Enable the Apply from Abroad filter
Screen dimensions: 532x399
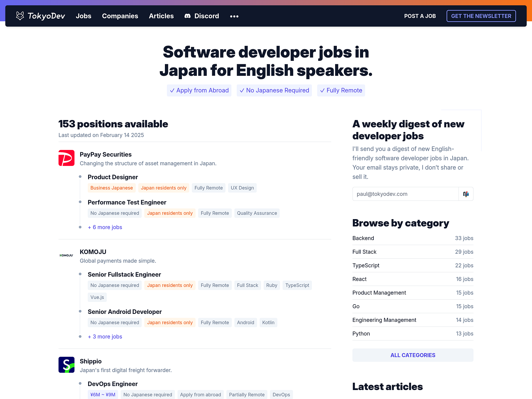[x=199, y=90]
